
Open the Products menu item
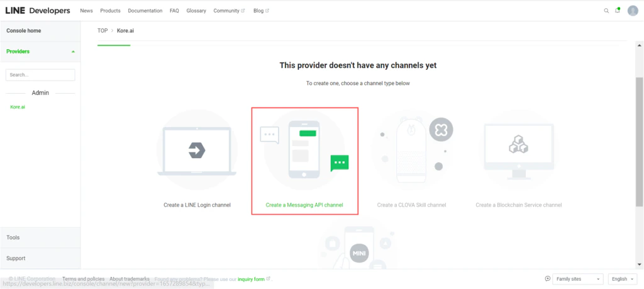[110, 11]
